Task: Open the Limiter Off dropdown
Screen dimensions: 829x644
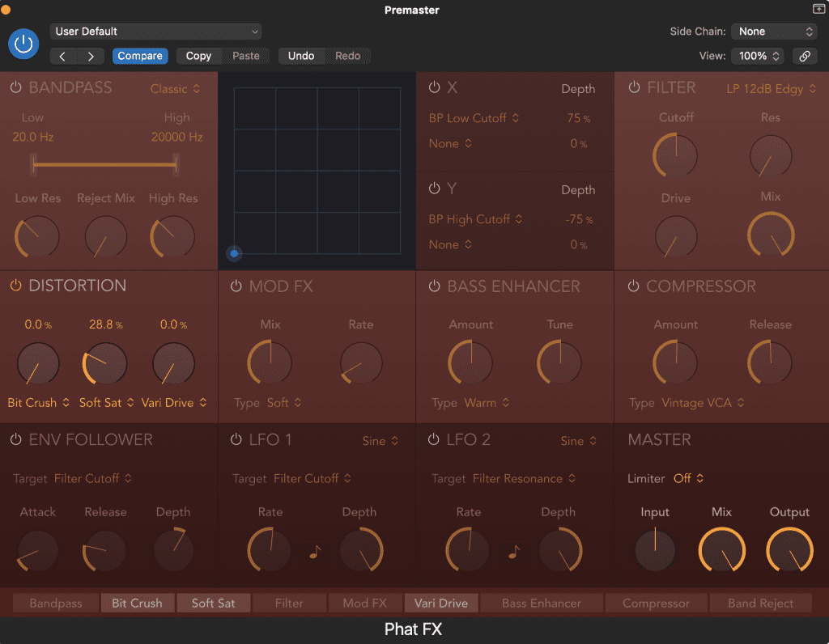Action: point(688,478)
